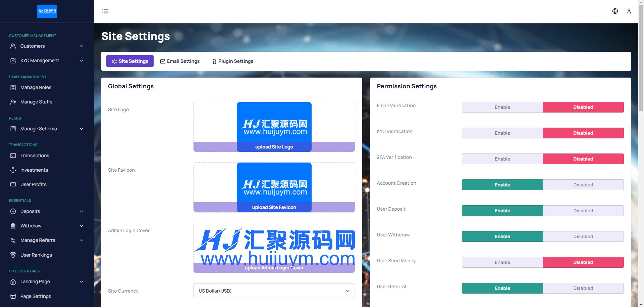This screenshot has height=307, width=644.
Task: Disable User Withdraw
Action: pyautogui.click(x=583, y=236)
